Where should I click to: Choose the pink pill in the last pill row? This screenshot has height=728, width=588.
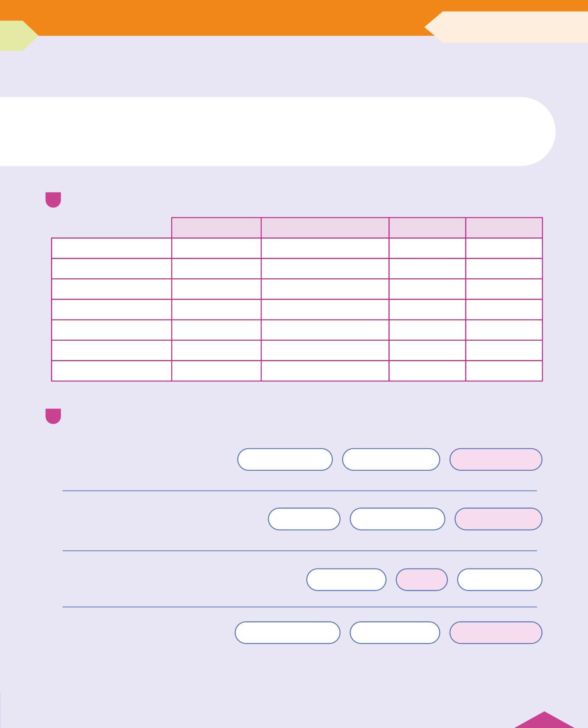(496, 632)
